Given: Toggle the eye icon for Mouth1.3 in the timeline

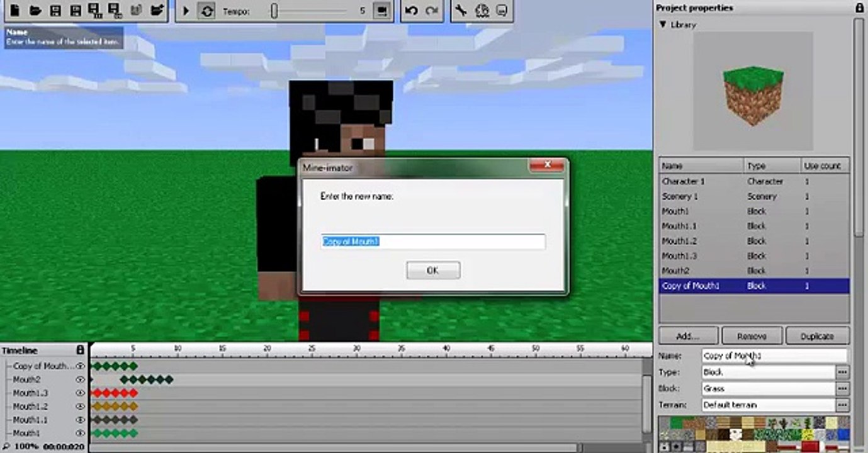Looking at the screenshot, I should click(x=81, y=393).
